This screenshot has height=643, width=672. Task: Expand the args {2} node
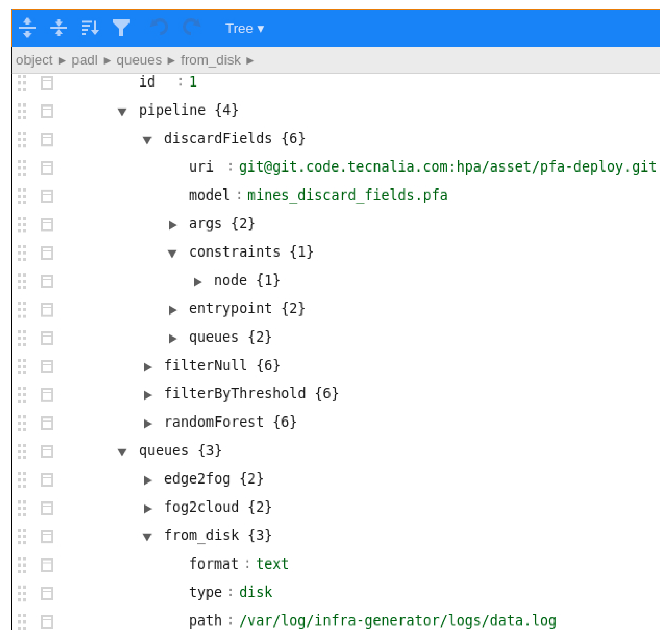[x=173, y=225]
